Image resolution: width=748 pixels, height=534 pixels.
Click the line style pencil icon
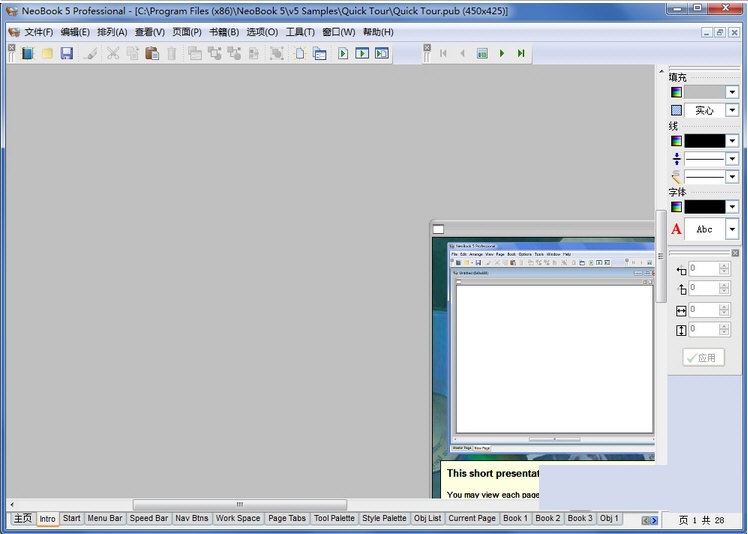(676, 177)
